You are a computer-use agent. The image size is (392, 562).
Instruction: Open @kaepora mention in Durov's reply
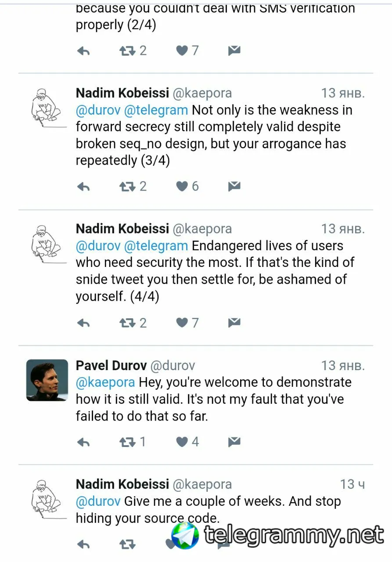pyautogui.click(x=105, y=382)
